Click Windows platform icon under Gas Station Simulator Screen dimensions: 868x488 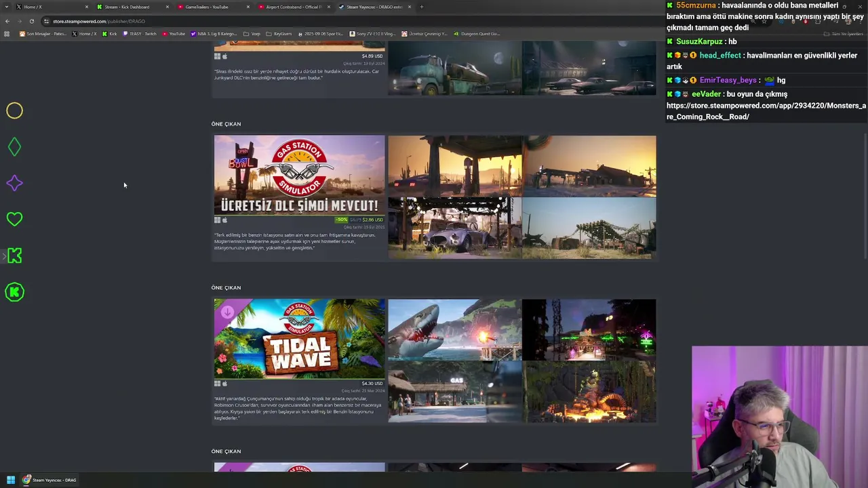(x=217, y=220)
